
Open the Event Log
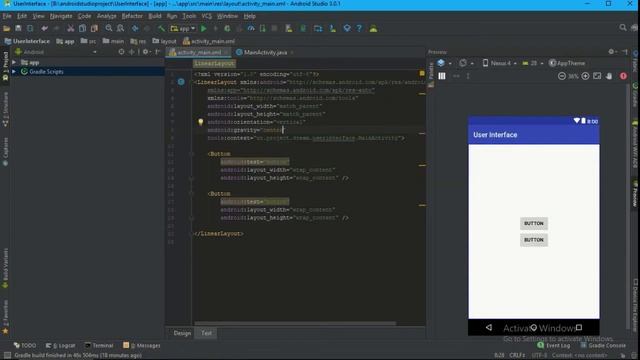click(x=553, y=345)
